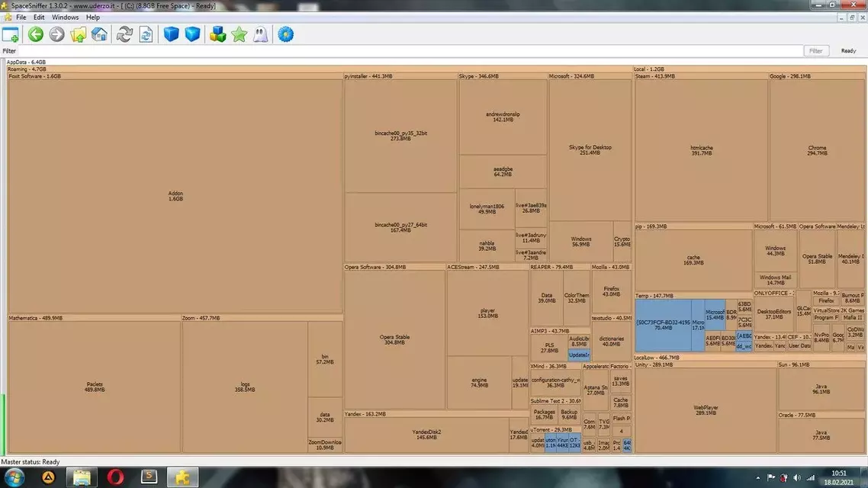The width and height of the screenshot is (868, 488).
Task: Select the Zoom logs block
Action: tap(245, 387)
